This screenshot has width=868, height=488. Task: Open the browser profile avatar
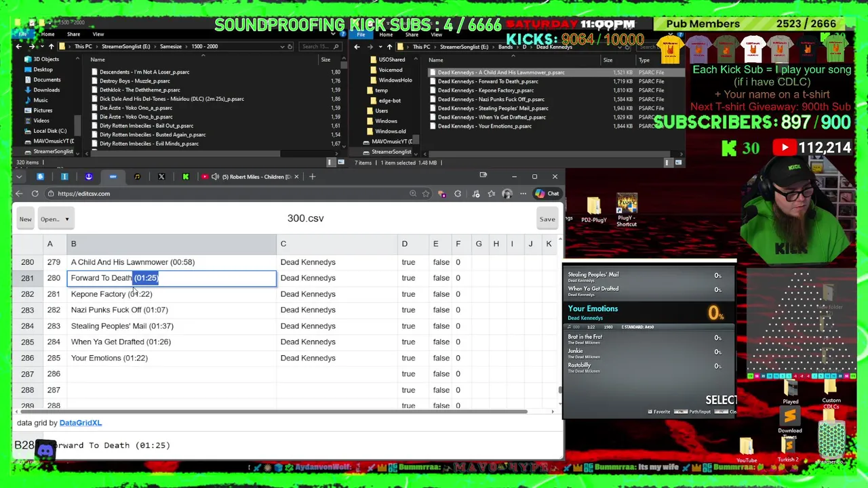[x=507, y=194]
